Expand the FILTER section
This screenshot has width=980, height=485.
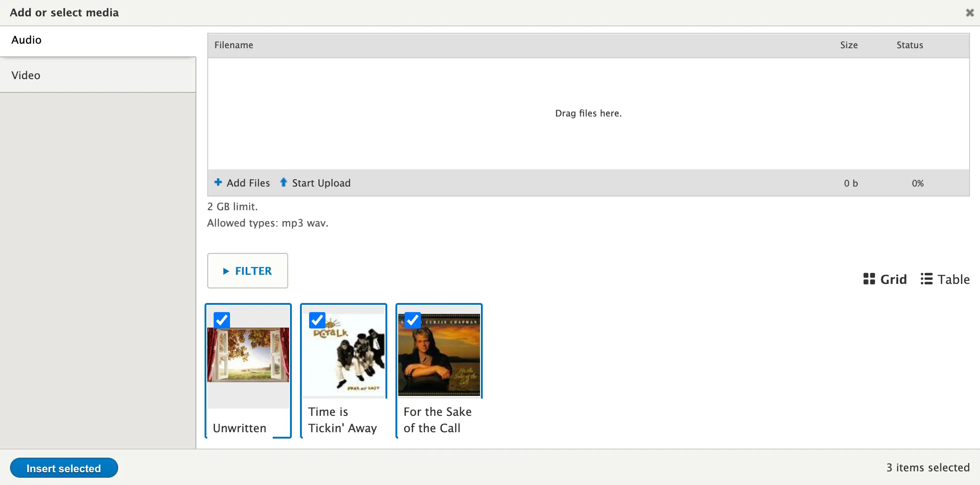[x=247, y=271]
